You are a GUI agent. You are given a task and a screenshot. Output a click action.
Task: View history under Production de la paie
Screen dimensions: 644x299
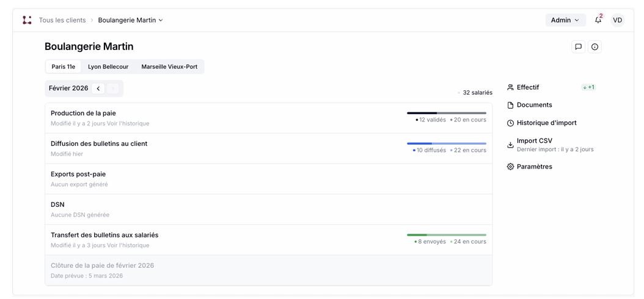coord(128,123)
